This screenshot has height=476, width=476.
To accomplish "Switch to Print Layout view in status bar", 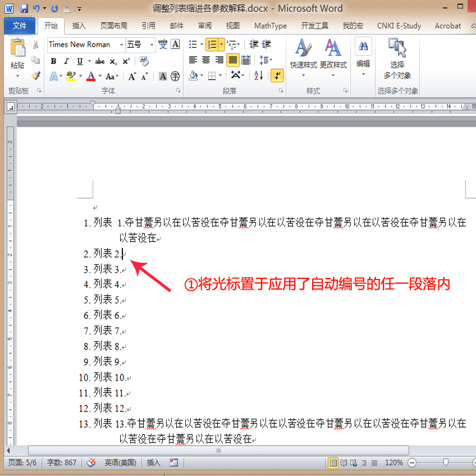I will tap(333, 463).
